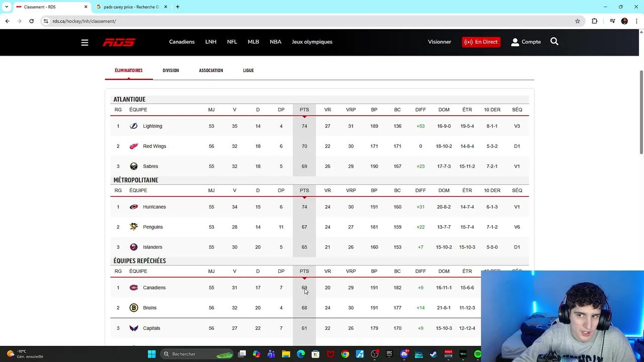Open the browser extensions puzzle icon
The height and width of the screenshot is (362, 644).
[x=595, y=21]
